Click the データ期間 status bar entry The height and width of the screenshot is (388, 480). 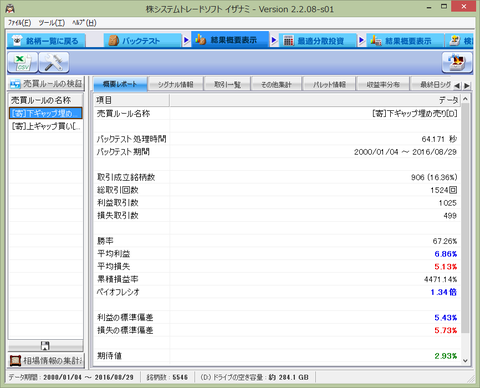(71, 377)
